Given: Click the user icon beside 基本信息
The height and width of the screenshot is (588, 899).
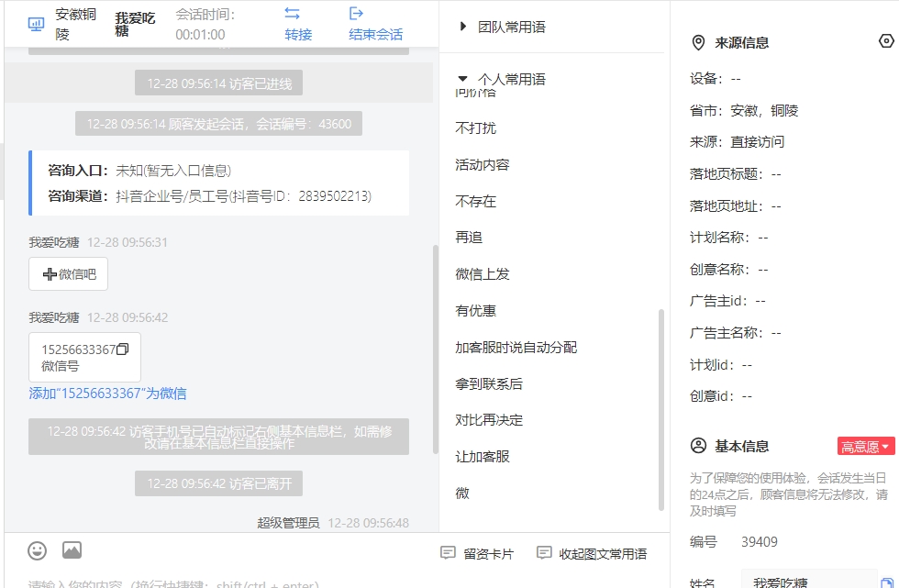Looking at the screenshot, I should click(x=698, y=446).
